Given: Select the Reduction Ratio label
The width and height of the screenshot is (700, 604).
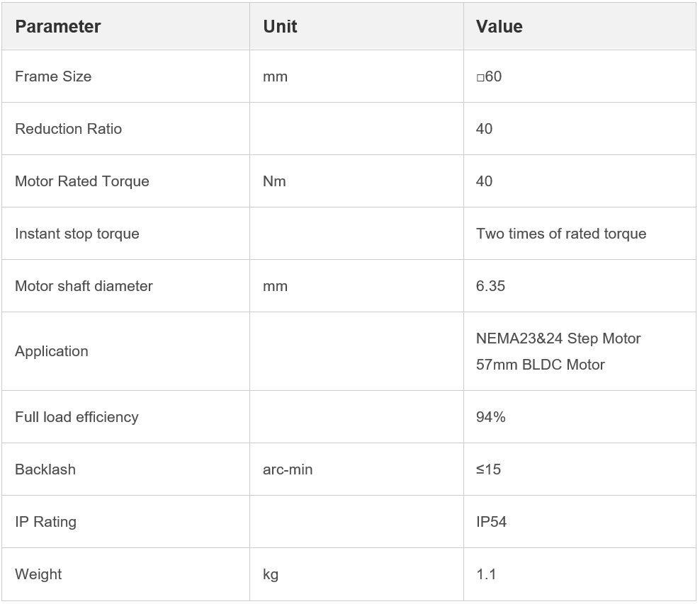Looking at the screenshot, I should pos(68,129).
